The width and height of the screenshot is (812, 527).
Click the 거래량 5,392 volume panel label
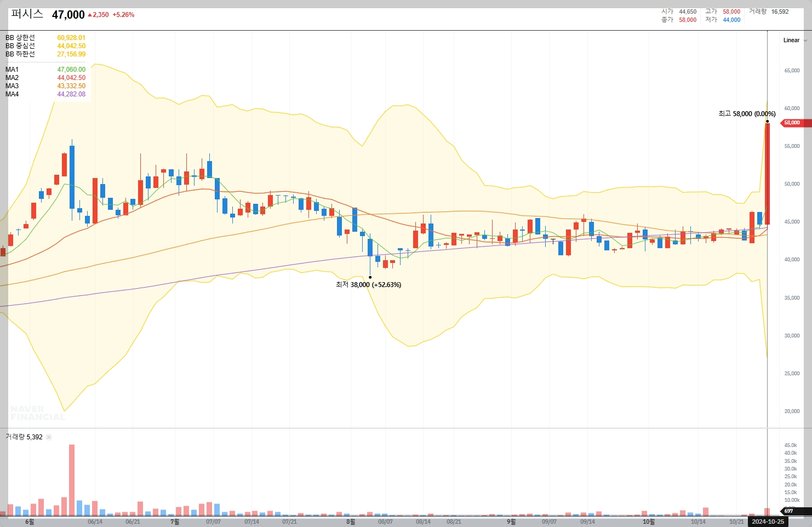pos(24,437)
